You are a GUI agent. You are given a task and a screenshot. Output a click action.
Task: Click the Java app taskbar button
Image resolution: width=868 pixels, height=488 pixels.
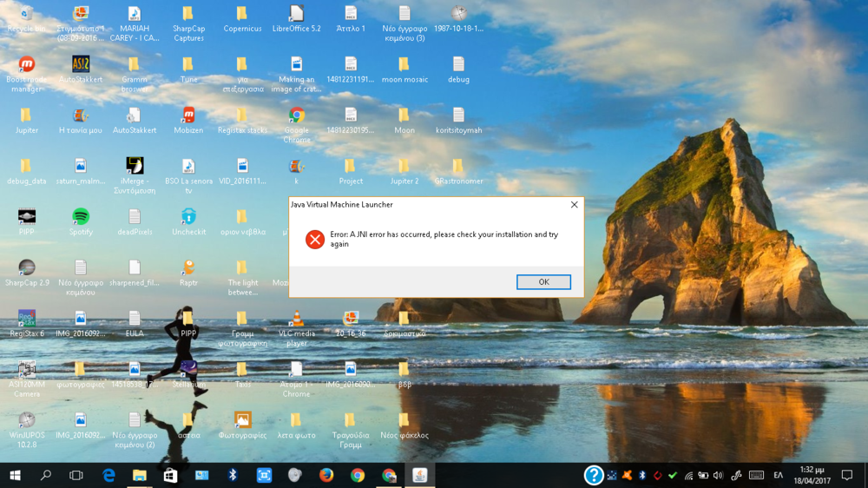point(420,475)
